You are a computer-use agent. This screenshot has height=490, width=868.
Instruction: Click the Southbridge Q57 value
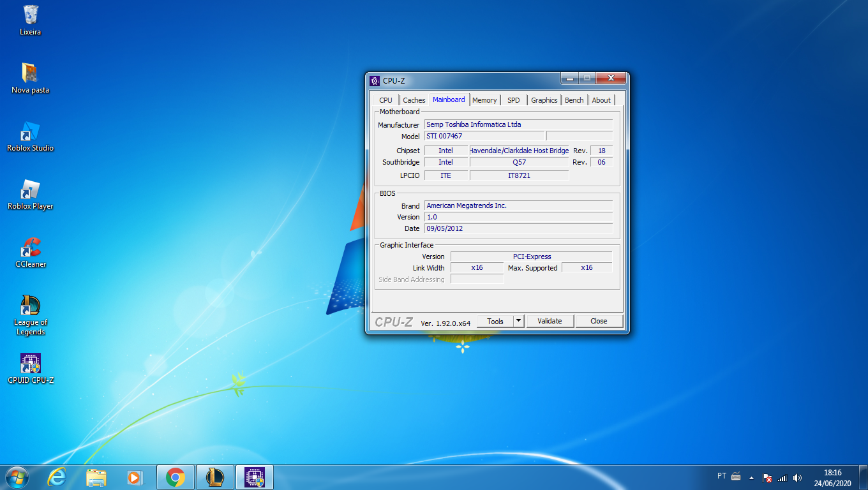coord(519,162)
